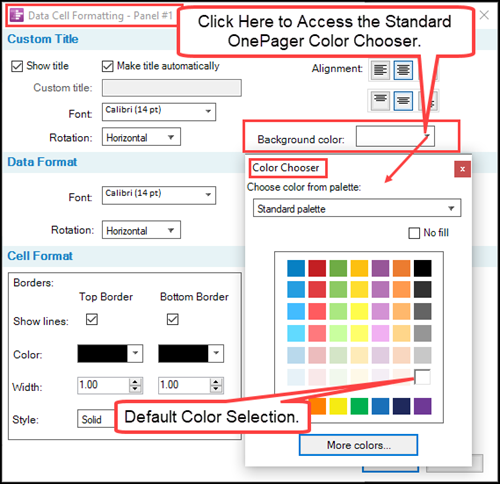The height and width of the screenshot is (484, 500).
Task: Uncheck Make title automatically
Action: pos(108,66)
